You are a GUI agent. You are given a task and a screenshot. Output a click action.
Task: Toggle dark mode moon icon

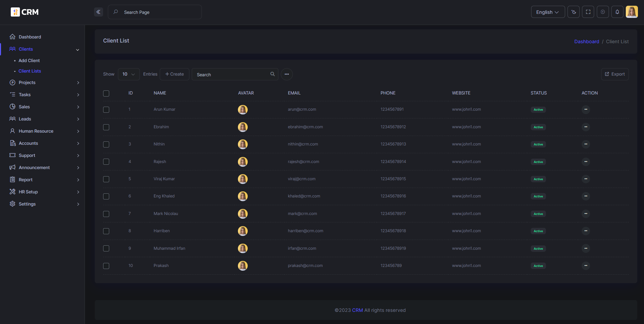click(574, 12)
